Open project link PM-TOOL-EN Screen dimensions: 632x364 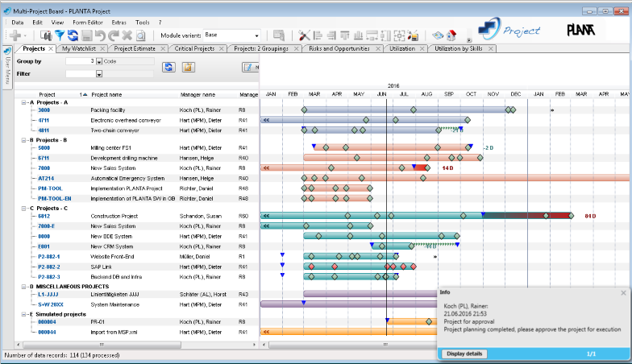coord(55,198)
